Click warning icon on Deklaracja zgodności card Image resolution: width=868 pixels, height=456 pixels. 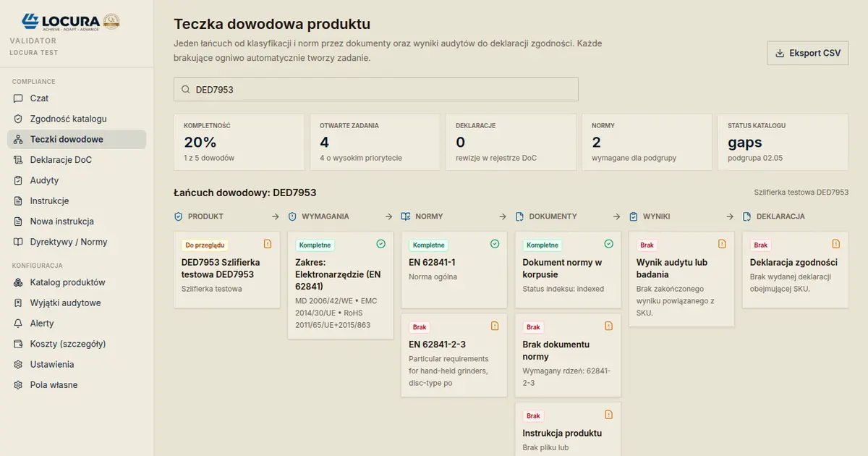click(836, 244)
